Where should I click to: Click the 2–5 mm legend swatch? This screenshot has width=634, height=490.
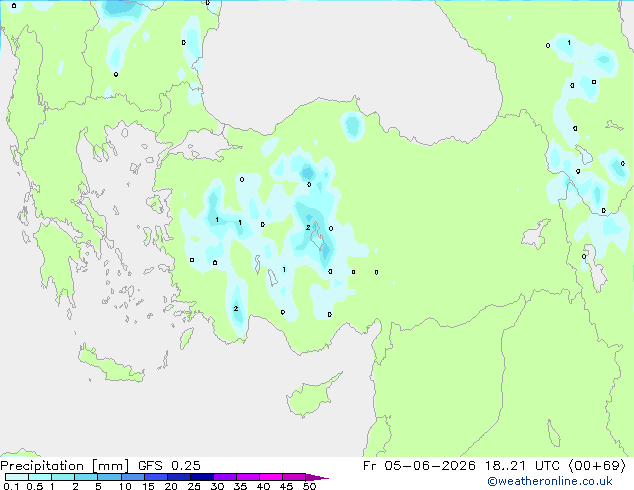(86, 477)
